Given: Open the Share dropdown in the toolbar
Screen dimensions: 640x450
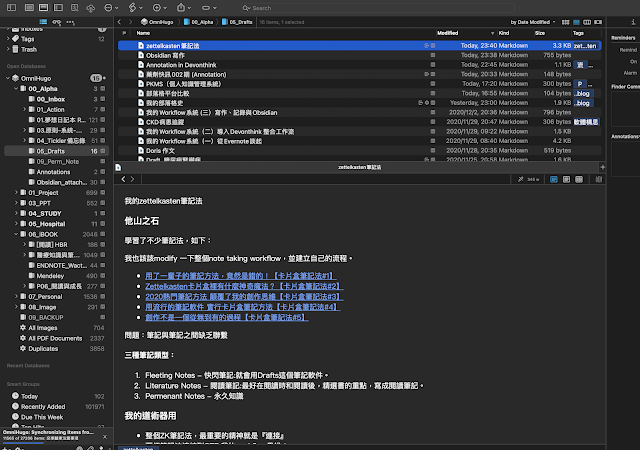Looking at the screenshot, I should pyautogui.click(x=184, y=7).
